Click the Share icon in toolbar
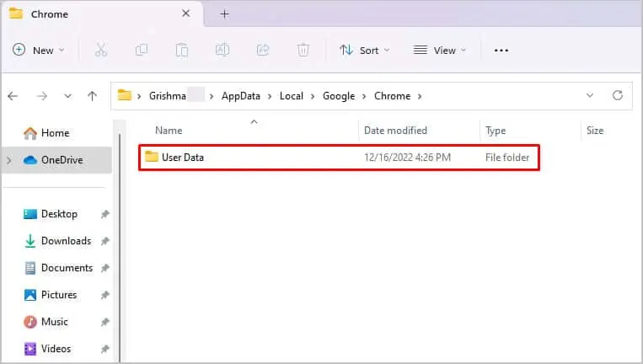 tap(263, 50)
